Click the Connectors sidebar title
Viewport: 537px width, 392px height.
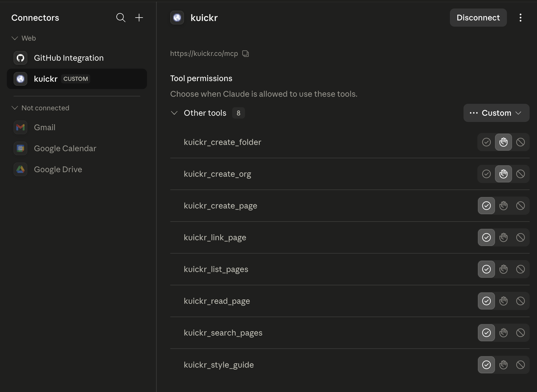coord(35,18)
